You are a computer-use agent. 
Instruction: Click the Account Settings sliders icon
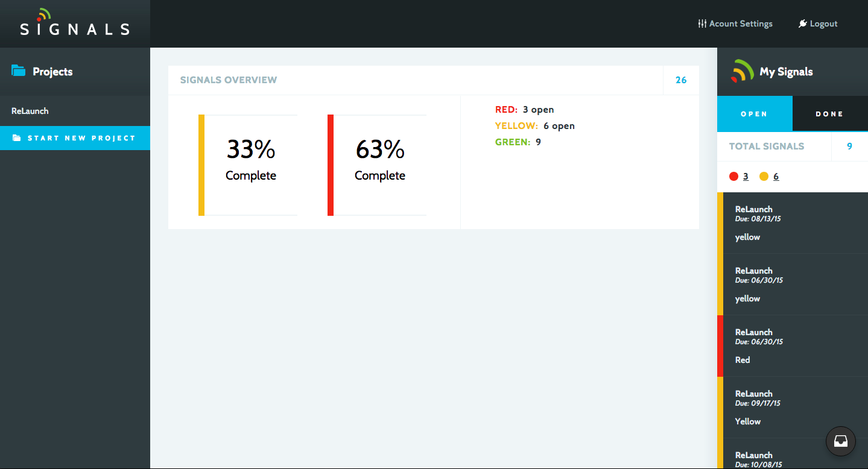702,24
